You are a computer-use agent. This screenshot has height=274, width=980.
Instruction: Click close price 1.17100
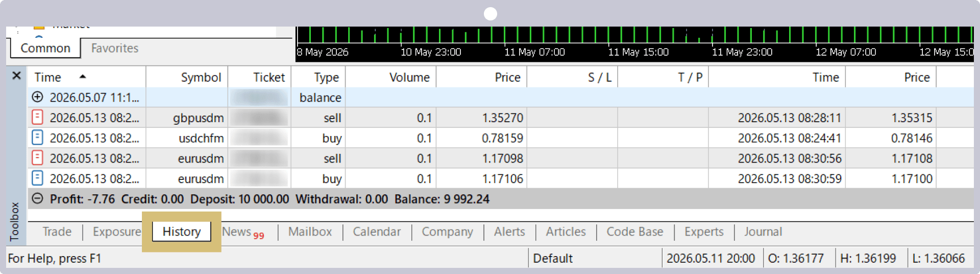(x=912, y=179)
